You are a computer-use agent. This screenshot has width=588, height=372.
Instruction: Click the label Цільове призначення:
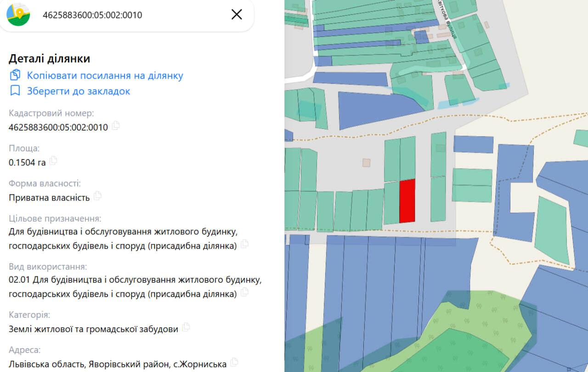point(55,218)
